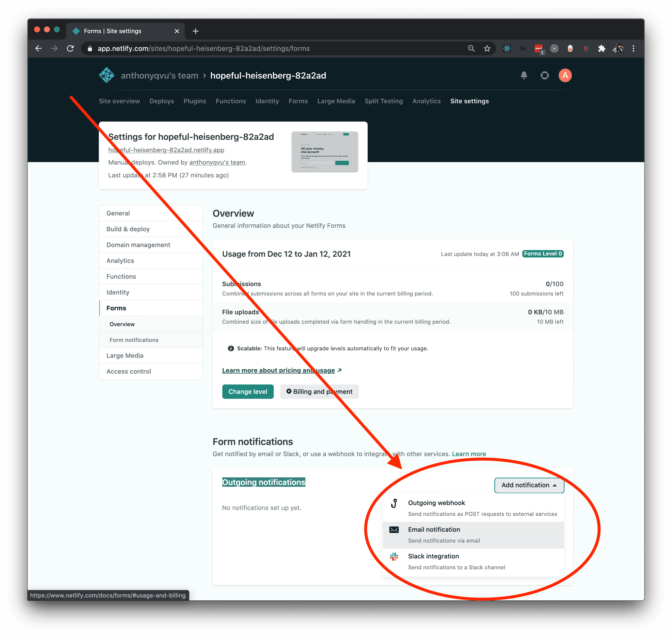Click the concentric circles extension icon

coord(554,49)
